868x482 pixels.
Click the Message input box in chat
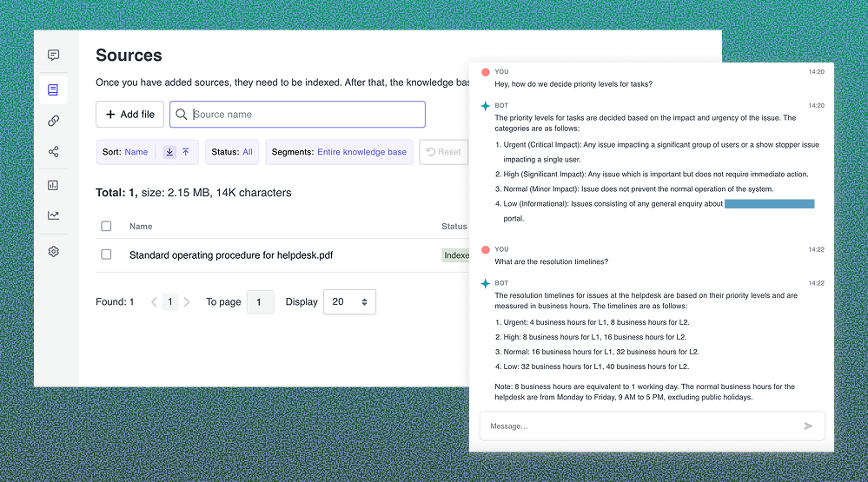tap(639, 426)
